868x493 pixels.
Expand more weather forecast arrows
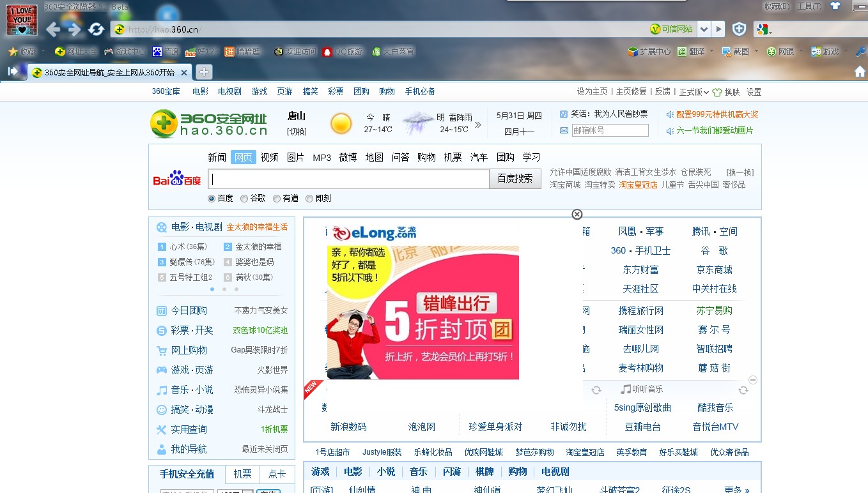click(478, 125)
